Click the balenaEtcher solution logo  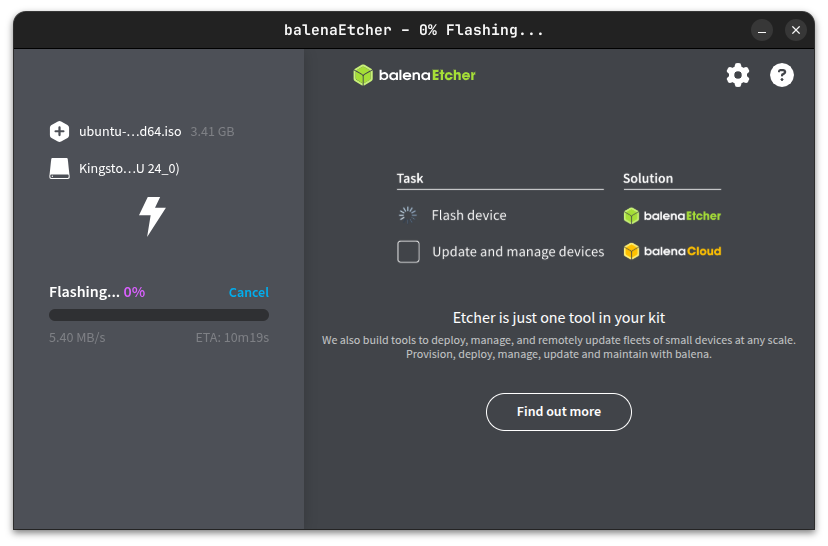click(x=672, y=215)
